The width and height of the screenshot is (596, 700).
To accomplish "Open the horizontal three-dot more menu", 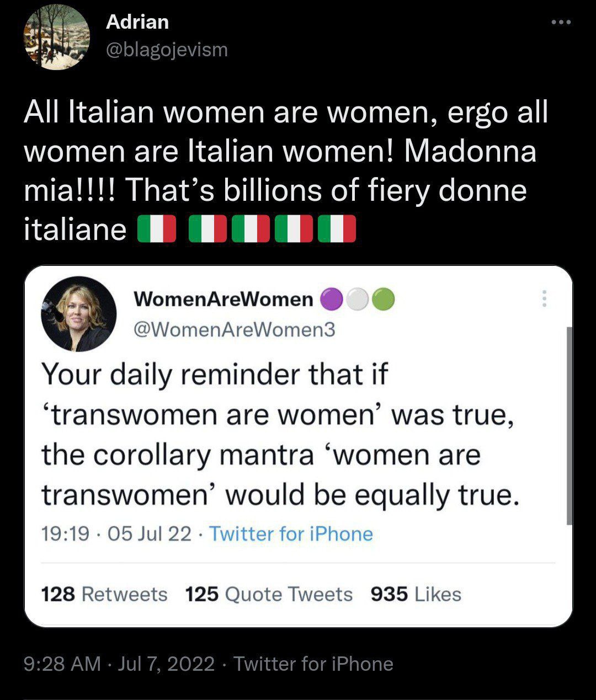I will pyautogui.click(x=561, y=23).
